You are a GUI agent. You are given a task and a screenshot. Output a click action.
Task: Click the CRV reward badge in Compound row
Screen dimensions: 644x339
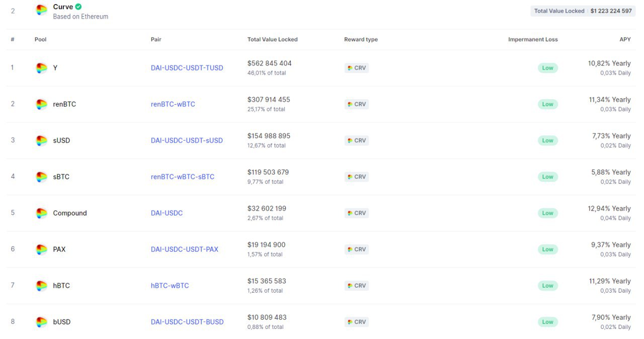point(357,213)
